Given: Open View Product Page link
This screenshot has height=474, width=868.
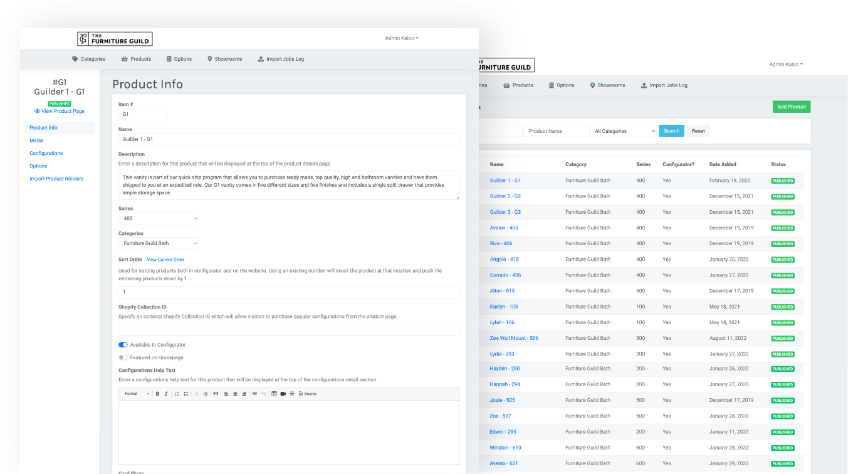Looking at the screenshot, I should pyautogui.click(x=60, y=111).
